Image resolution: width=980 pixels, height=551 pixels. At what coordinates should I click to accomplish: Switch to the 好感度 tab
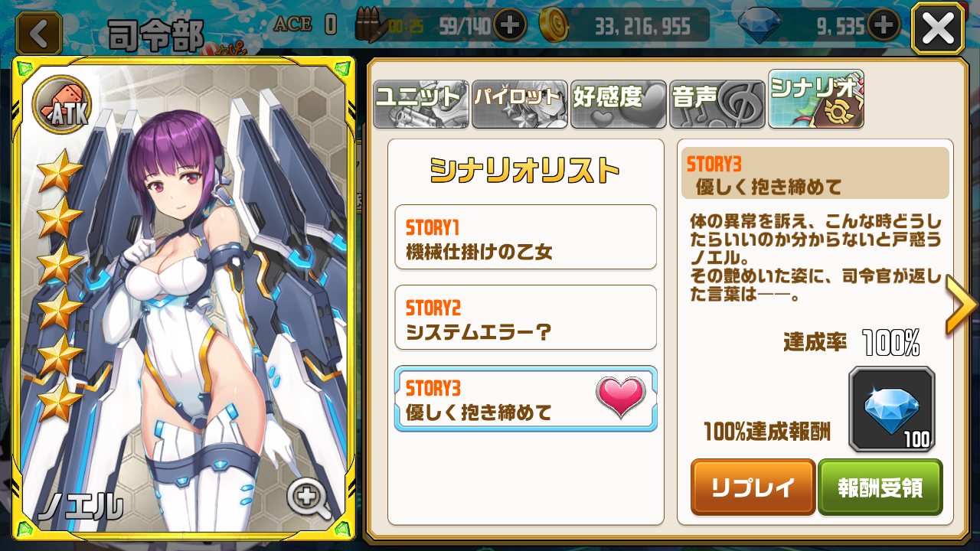tap(619, 104)
